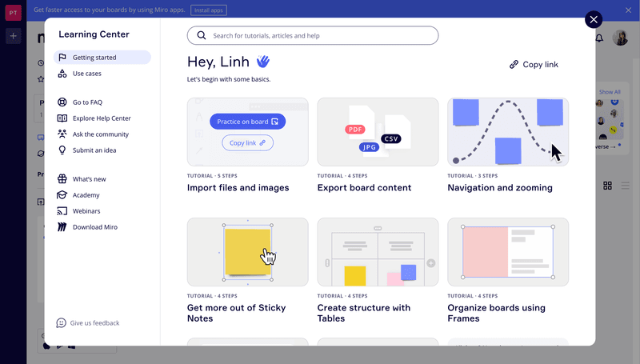Click Export board content title
The image size is (640, 364).
click(364, 188)
